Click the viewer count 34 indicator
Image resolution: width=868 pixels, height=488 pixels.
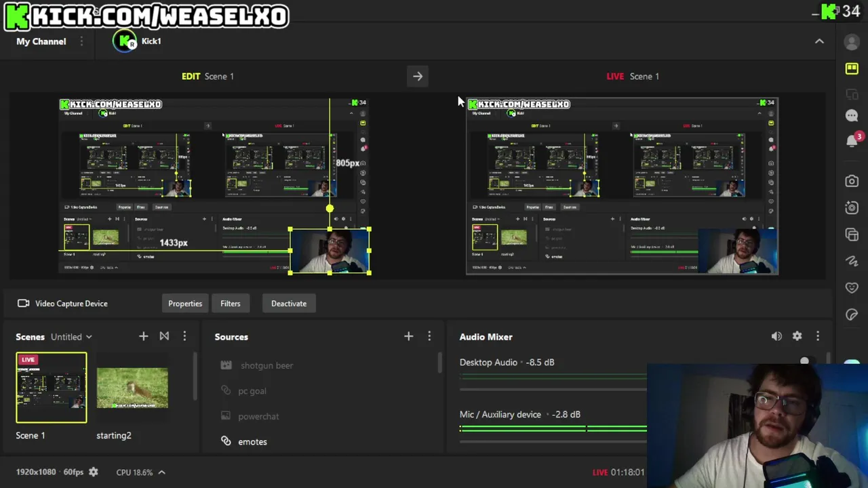pyautogui.click(x=841, y=12)
